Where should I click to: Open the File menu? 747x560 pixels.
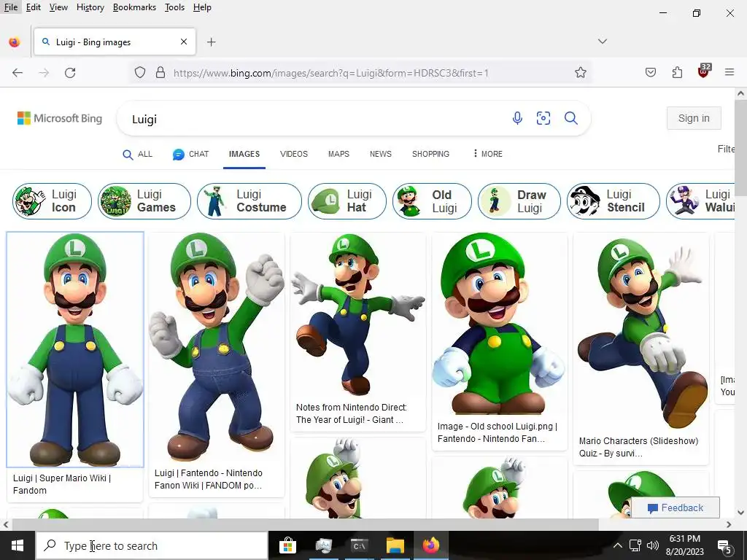pos(10,7)
